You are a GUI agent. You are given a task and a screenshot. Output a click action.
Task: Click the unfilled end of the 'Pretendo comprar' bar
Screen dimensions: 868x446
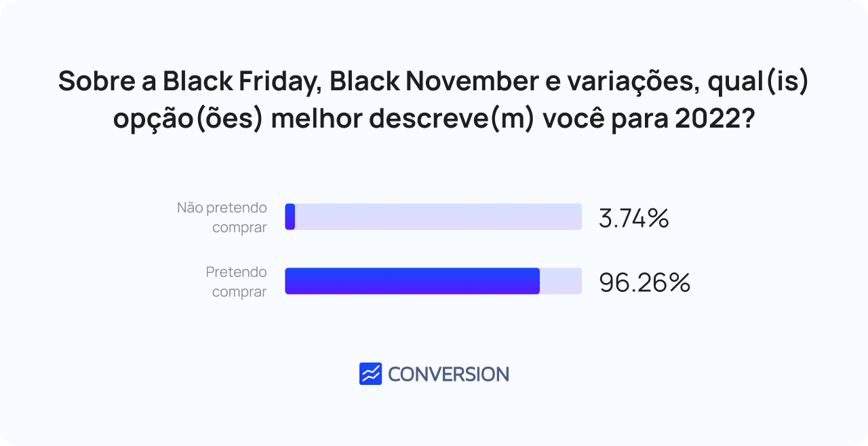pos(561,281)
